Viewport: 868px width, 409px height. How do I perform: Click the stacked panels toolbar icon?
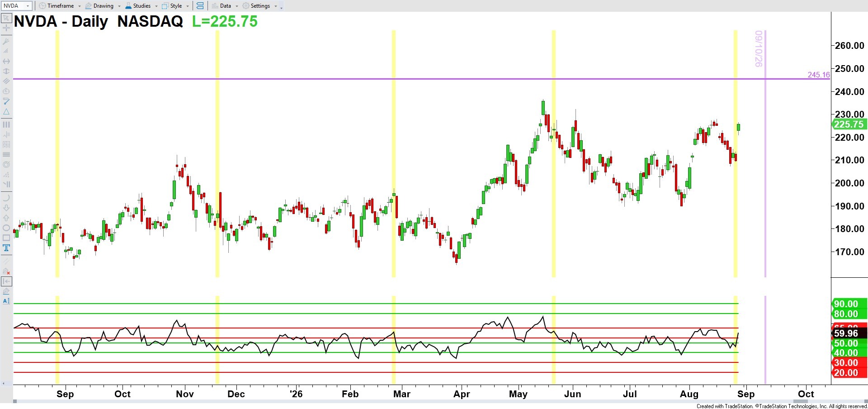[200, 6]
